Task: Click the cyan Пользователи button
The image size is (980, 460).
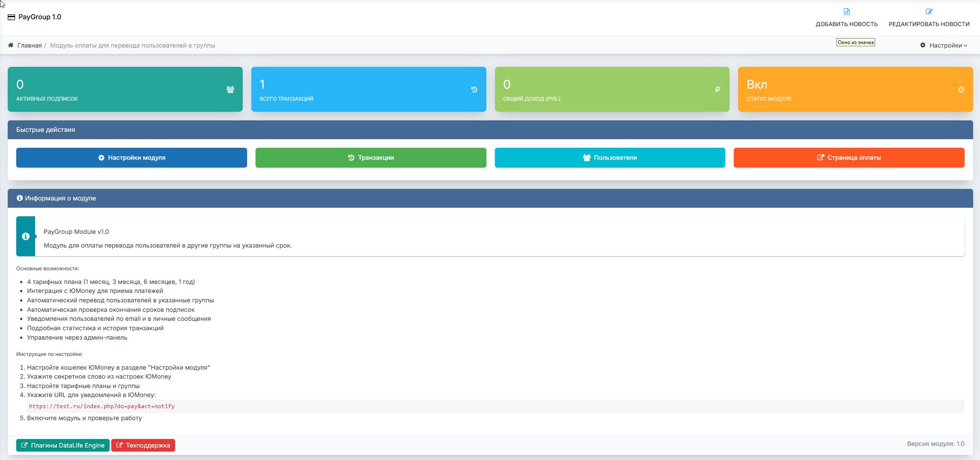Action: [x=610, y=158]
